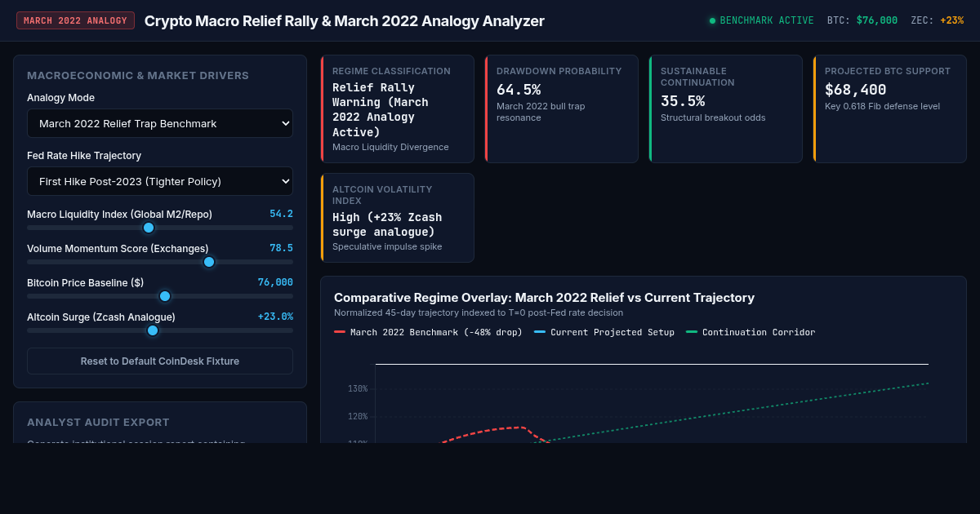Click the 120% y-axis label
This screenshot has height=514, width=980.
[x=358, y=416]
